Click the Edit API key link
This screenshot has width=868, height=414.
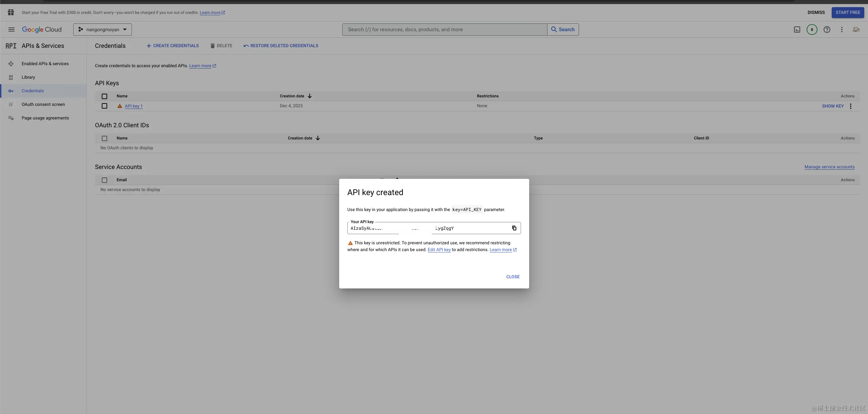coord(439,250)
